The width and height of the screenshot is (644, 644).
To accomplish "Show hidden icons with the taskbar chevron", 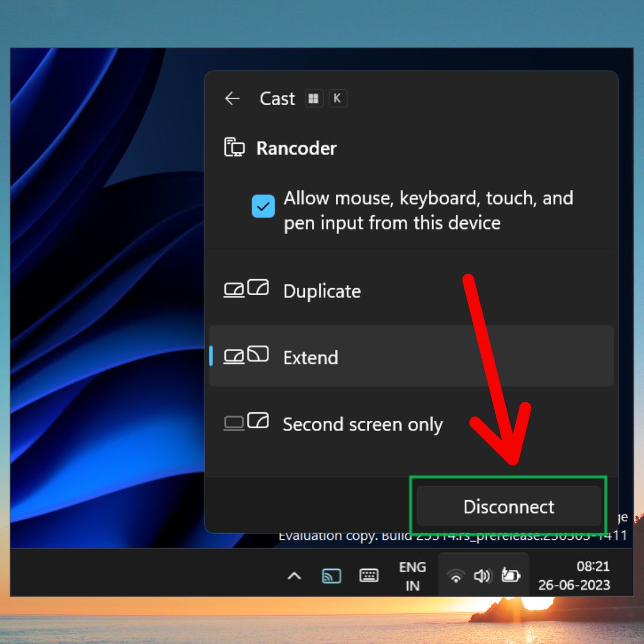I will point(294,576).
